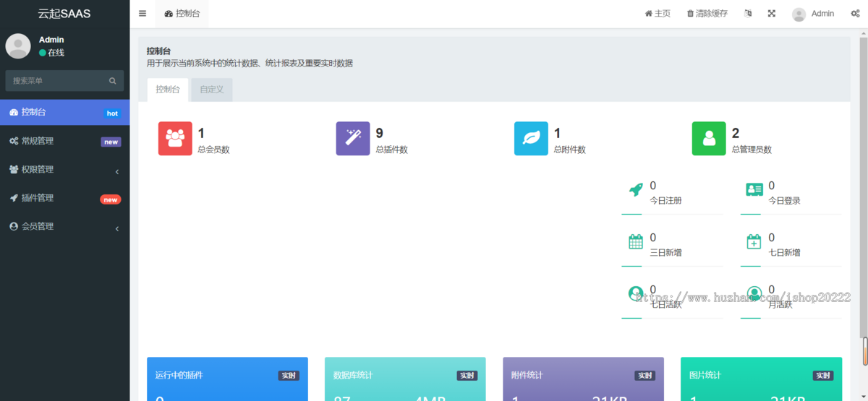Click the hot badge on 控制台
868x401 pixels.
(112, 113)
